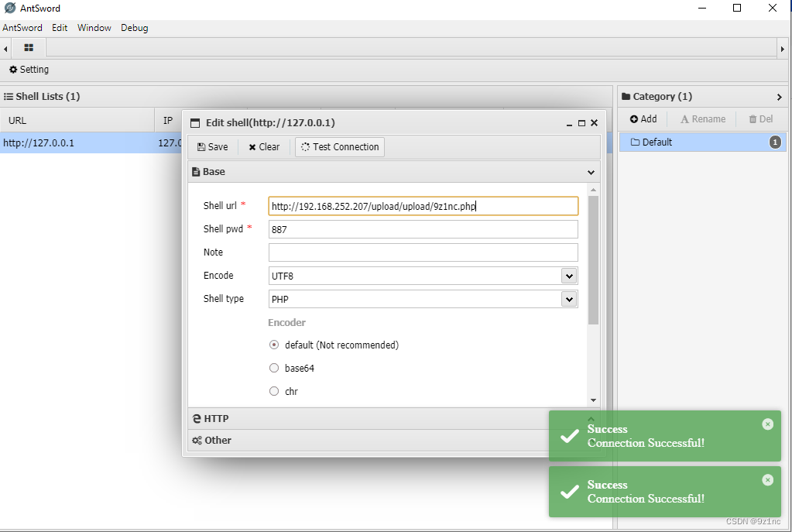Viewport: 792px width, 532px height.
Task: Minimize the AntSword window
Action: coord(702,8)
